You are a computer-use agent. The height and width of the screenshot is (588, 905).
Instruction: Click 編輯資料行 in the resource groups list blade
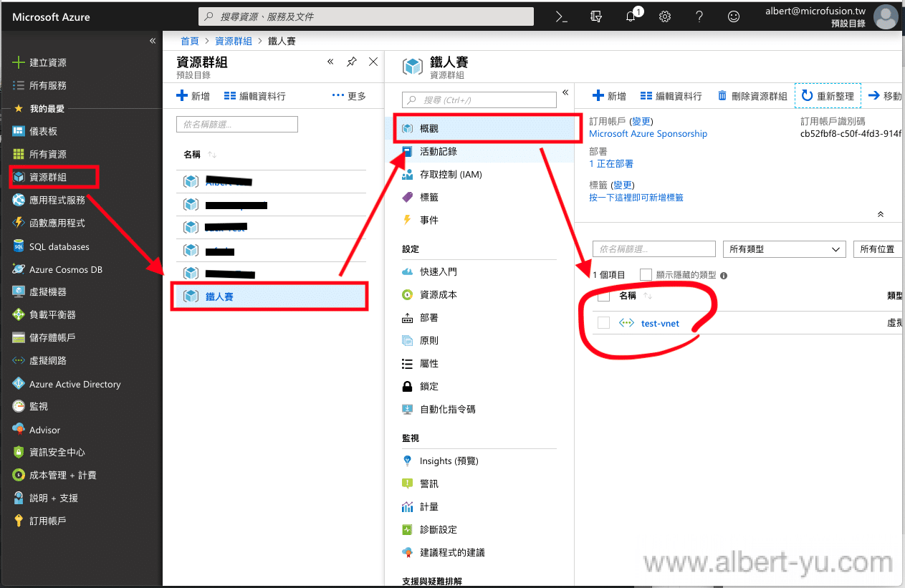pyautogui.click(x=255, y=96)
